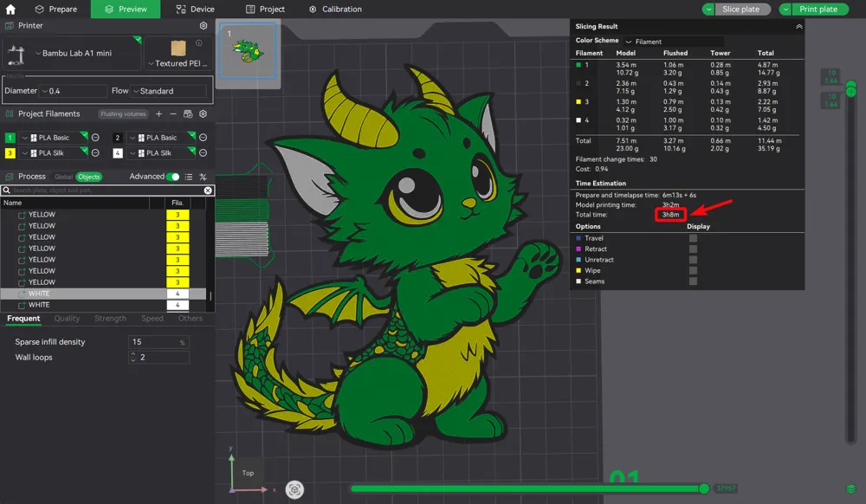Switch to the Prepare tab
This screenshot has height=504, width=866.
(x=55, y=10)
